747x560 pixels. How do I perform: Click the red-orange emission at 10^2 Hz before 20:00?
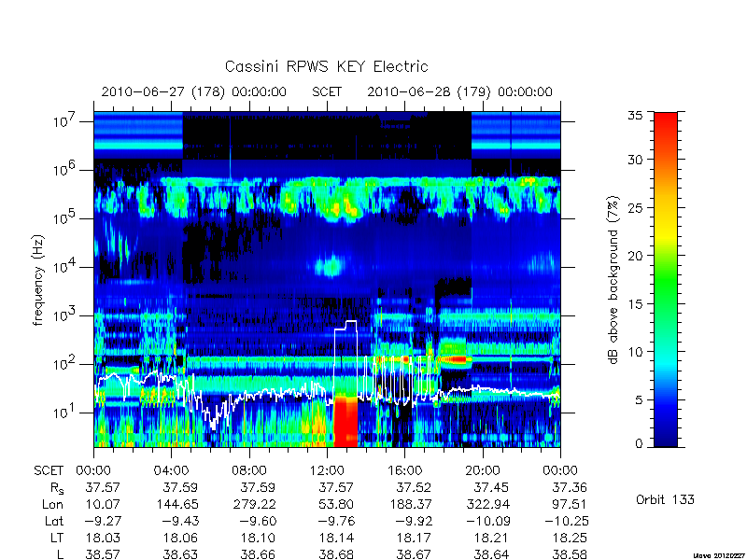pos(454,359)
